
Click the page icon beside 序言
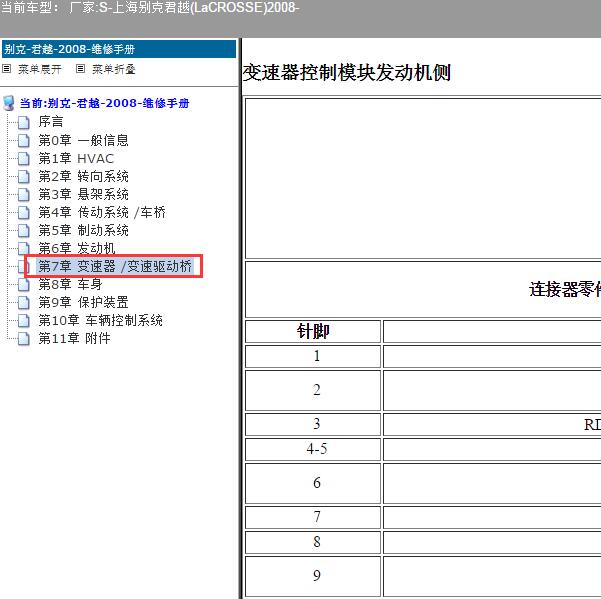pyautogui.click(x=24, y=122)
